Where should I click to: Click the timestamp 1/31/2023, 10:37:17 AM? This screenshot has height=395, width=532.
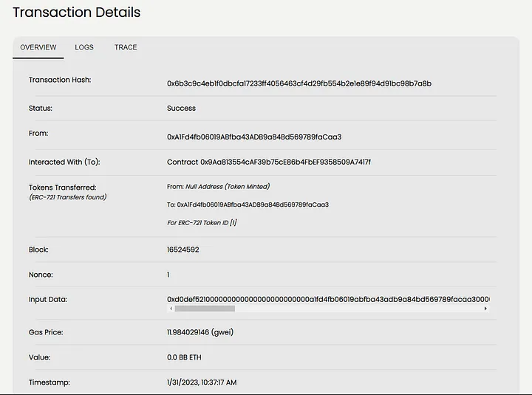point(202,382)
